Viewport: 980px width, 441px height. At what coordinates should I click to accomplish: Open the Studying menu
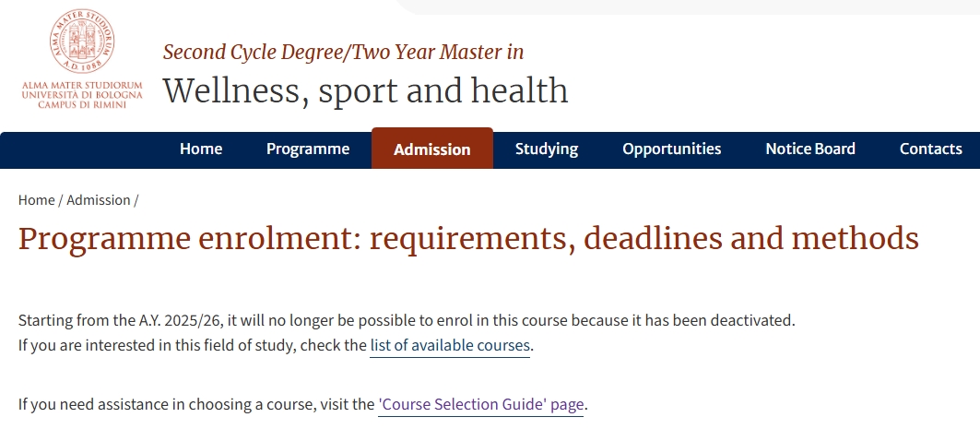[547, 149]
